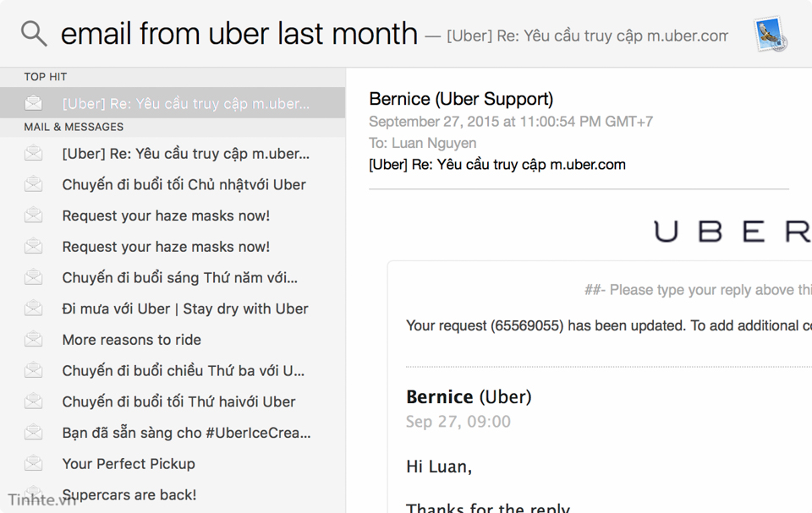Open the Mail app stamp icon
The image size is (812, 513).
pyautogui.click(x=770, y=34)
